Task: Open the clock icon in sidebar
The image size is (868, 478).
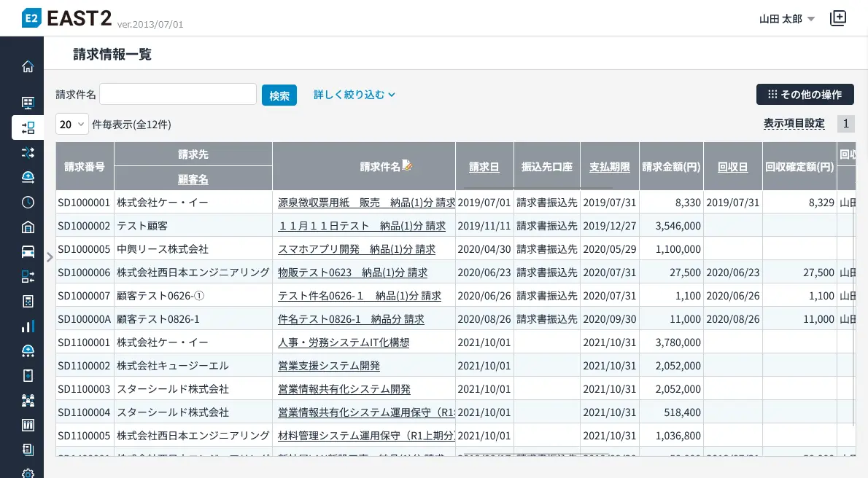Action: pos(28,203)
